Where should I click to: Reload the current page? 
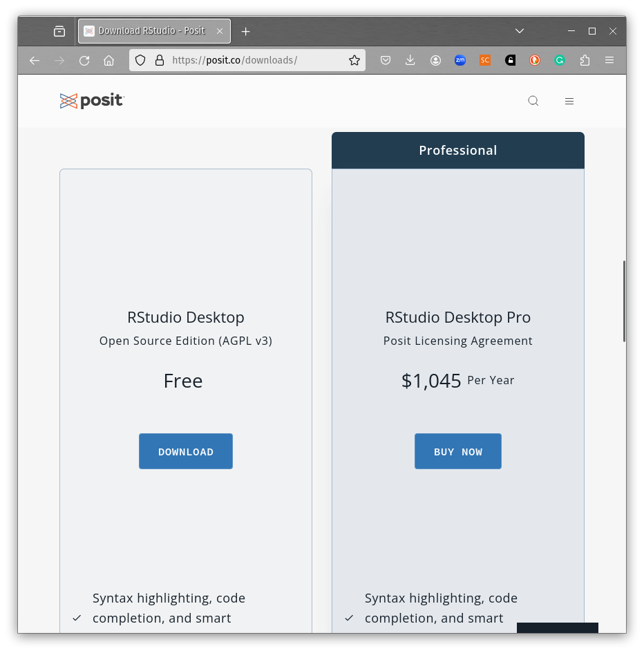click(84, 61)
